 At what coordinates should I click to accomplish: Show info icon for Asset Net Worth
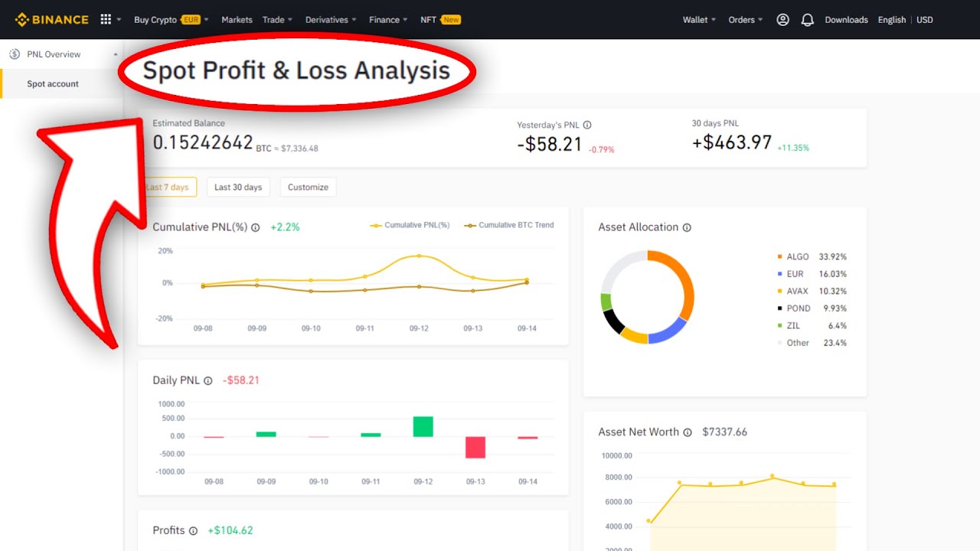(688, 432)
